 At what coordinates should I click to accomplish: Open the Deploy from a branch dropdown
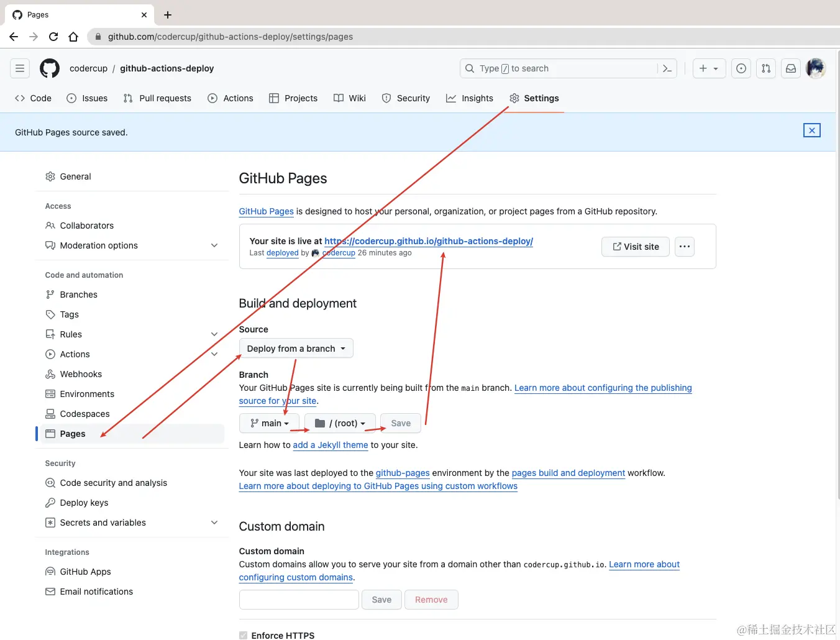296,349
